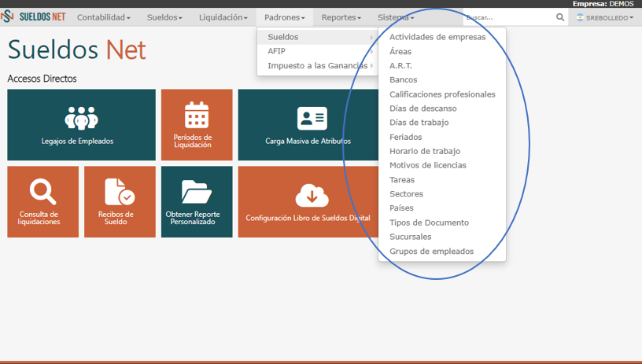Viewport: 642px width, 364px height.
Task: Open the Reportes dropdown menu
Action: click(x=341, y=17)
